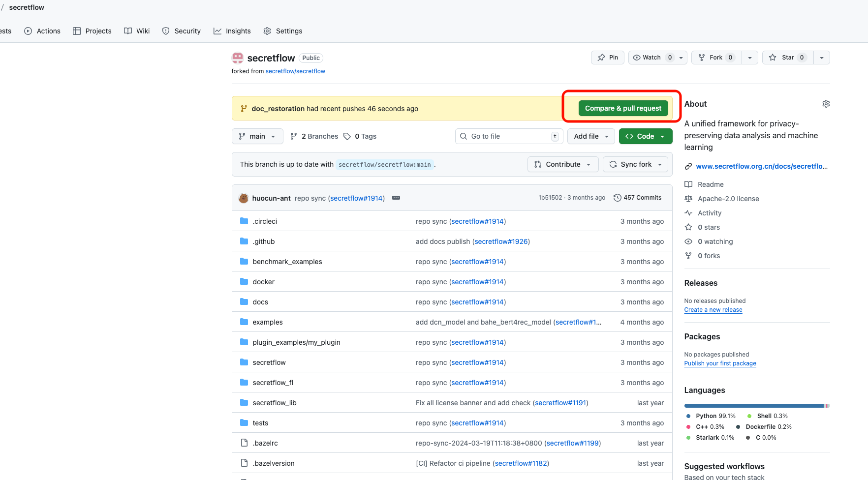Open the Projects tab
The height and width of the screenshot is (480, 868).
click(x=92, y=31)
